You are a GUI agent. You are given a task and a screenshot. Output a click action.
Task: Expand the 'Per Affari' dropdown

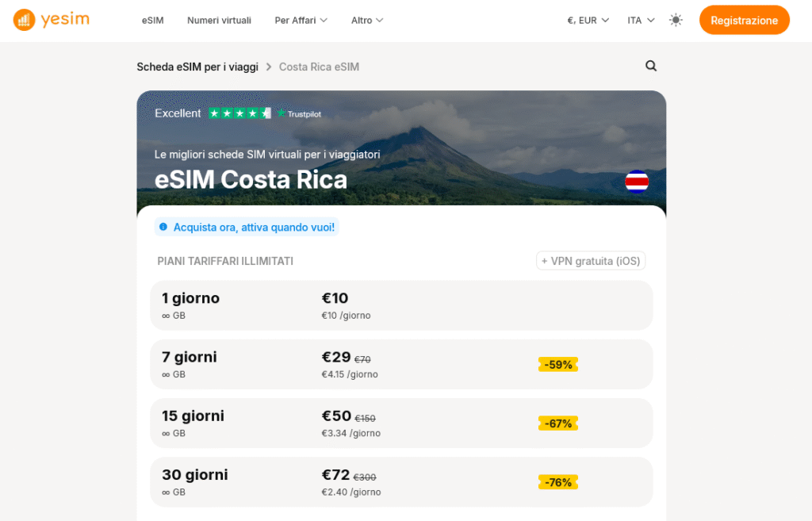pos(301,20)
